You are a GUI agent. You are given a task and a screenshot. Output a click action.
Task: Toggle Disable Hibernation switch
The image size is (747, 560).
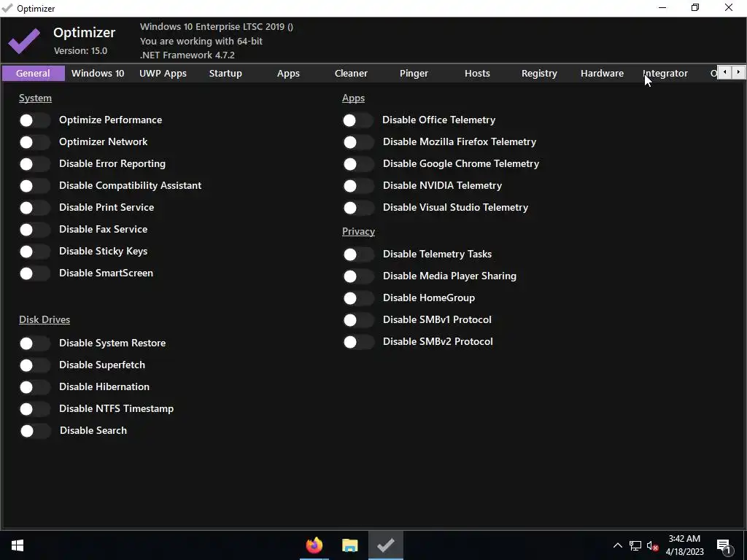[35, 387]
